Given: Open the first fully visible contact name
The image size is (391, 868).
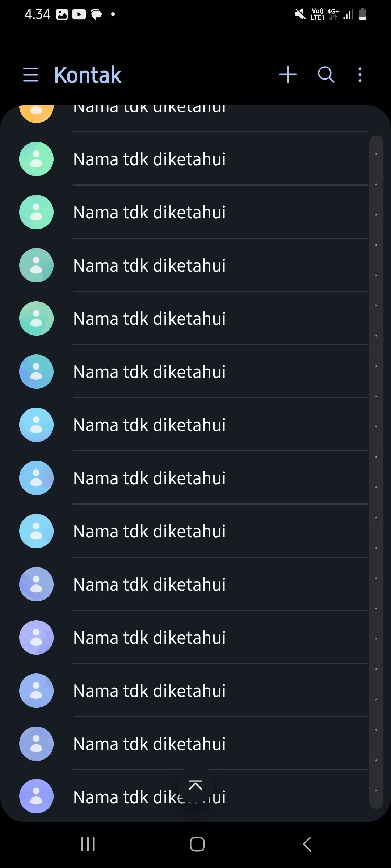Looking at the screenshot, I should [x=149, y=159].
